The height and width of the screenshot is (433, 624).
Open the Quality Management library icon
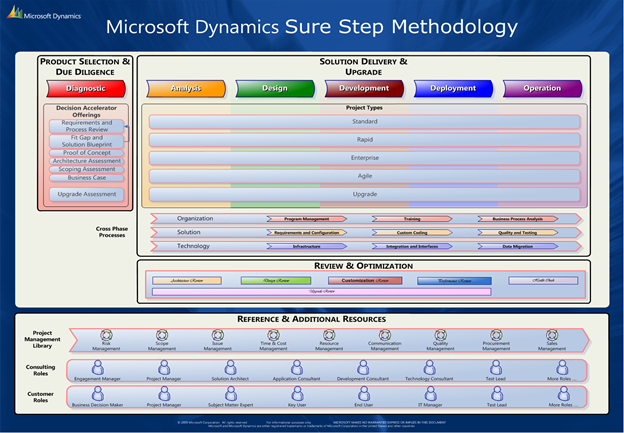[441, 335]
